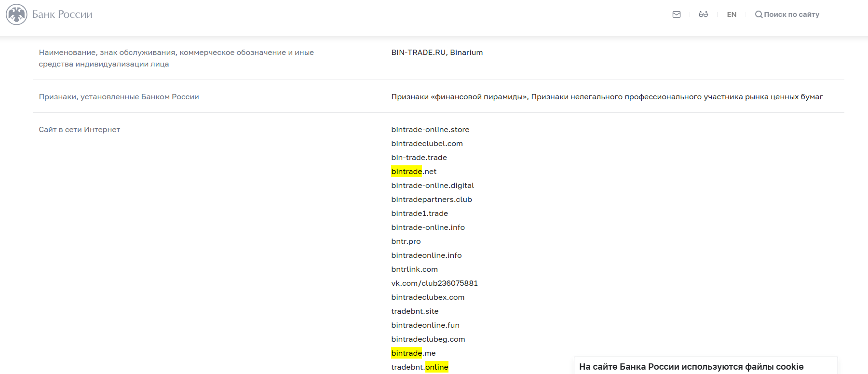This screenshot has height=374, width=868.
Task: Select the text bintrade-online.digital
Action: click(x=433, y=186)
